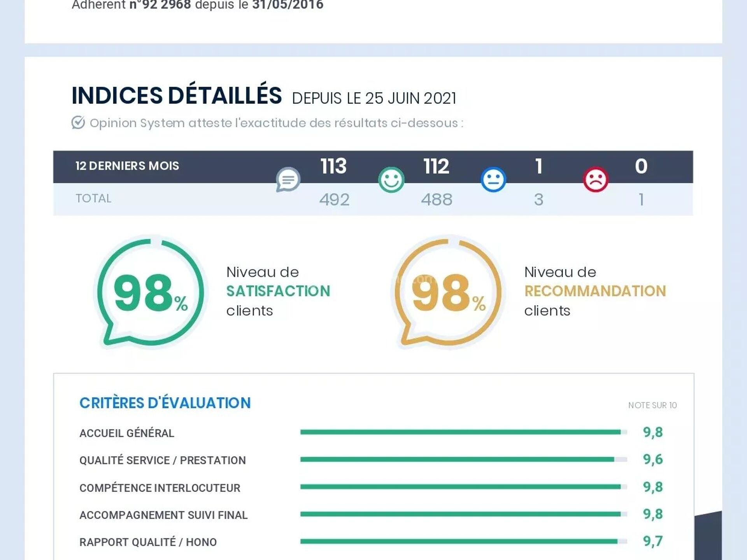
Task: Click the red sad face icon
Action: point(595,180)
